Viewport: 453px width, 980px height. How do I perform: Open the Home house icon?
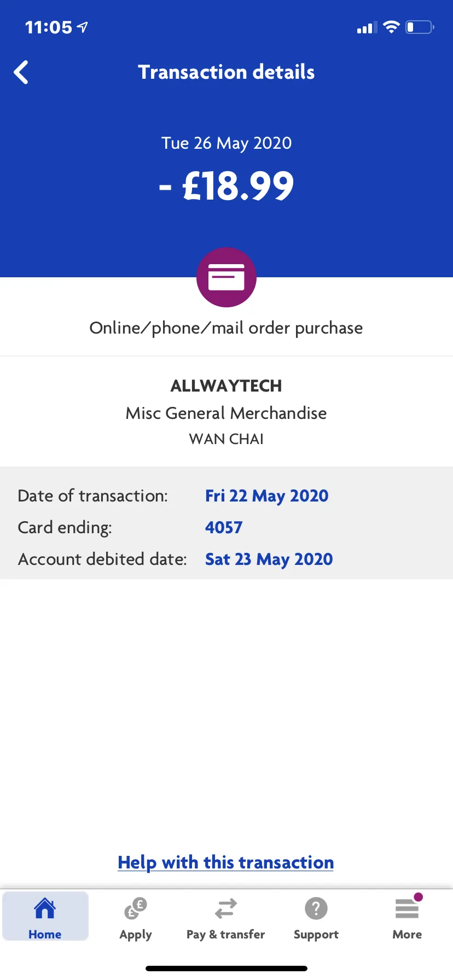45,908
